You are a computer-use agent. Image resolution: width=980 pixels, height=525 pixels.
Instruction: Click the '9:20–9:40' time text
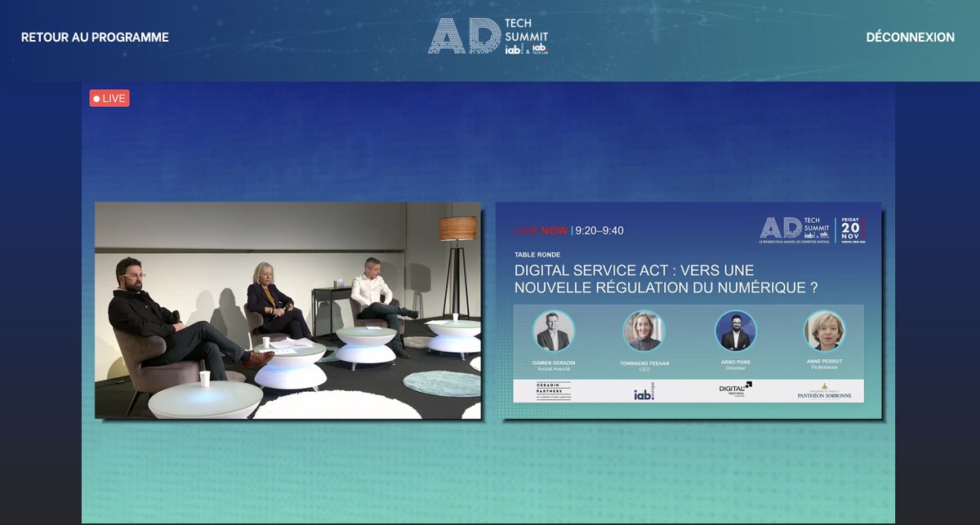click(599, 230)
